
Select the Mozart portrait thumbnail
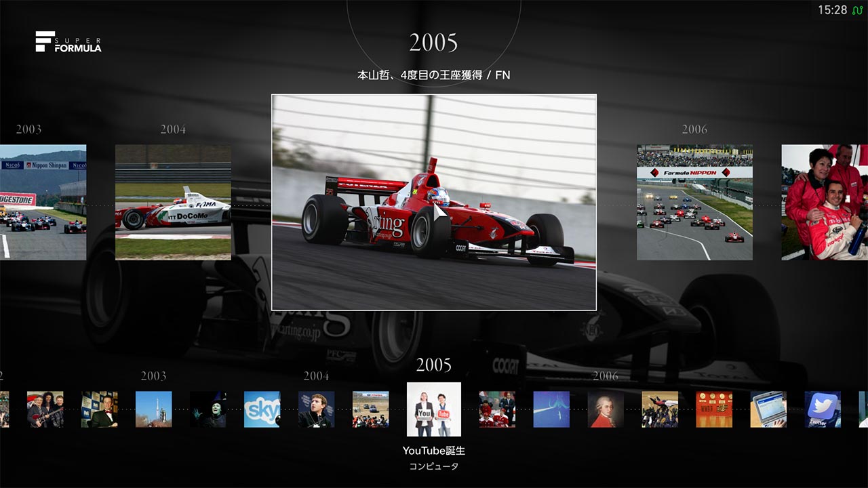coord(606,409)
